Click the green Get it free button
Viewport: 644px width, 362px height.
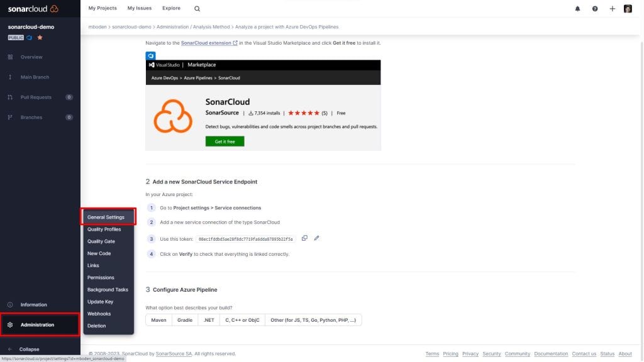pos(225,141)
